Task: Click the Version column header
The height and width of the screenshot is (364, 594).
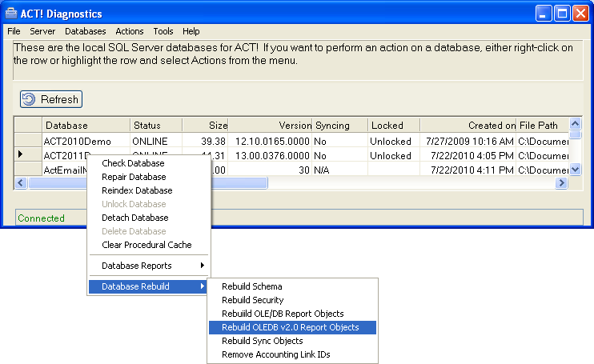Action: [x=270, y=126]
